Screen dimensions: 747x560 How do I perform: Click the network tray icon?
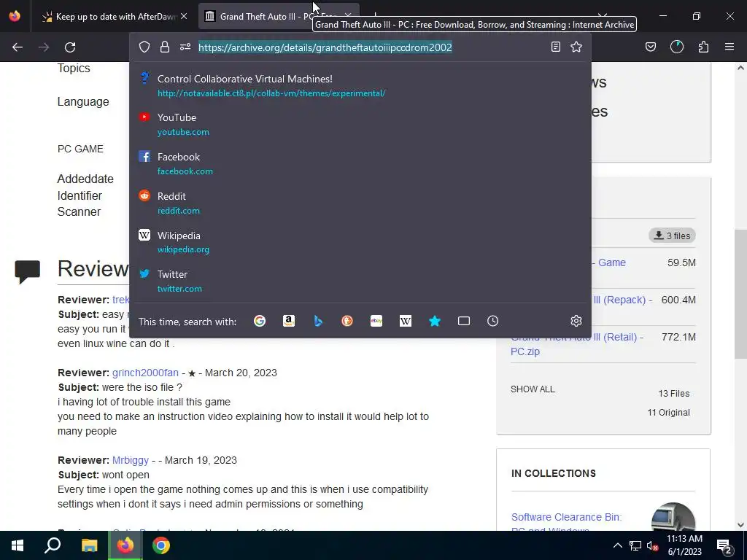tap(635, 545)
